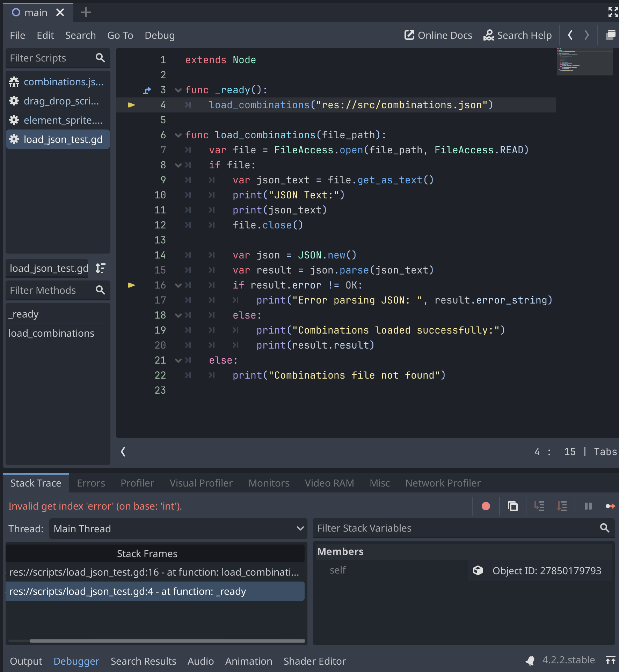Make the script editor floating
The width and height of the screenshot is (619, 672).
pos(610,35)
